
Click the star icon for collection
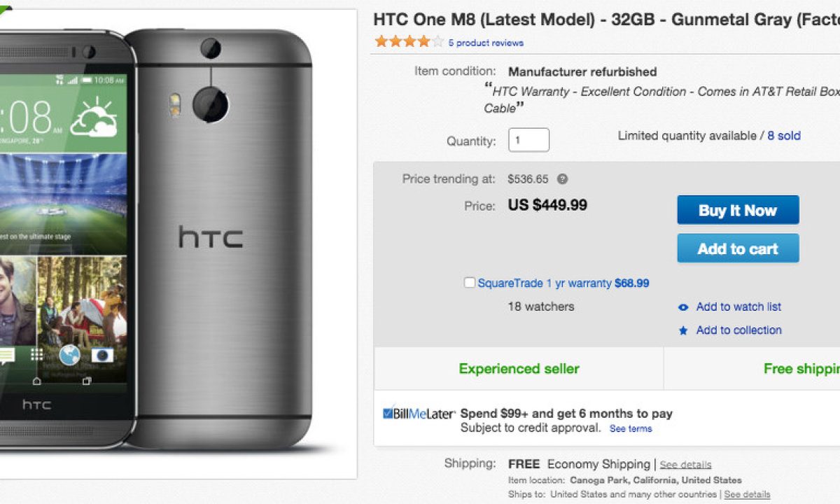tap(683, 330)
